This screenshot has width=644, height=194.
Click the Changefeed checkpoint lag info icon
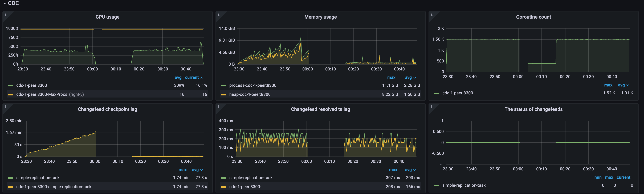point(6,107)
